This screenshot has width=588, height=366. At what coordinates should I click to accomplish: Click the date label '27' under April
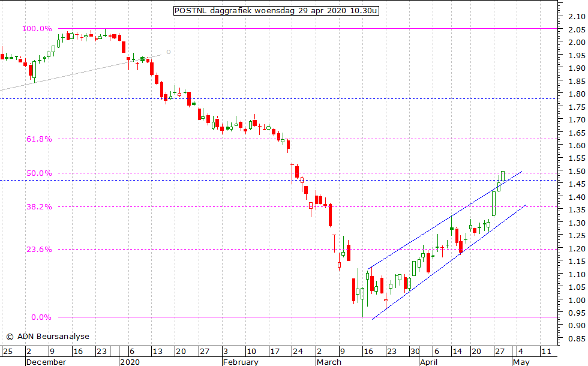coord(499,352)
